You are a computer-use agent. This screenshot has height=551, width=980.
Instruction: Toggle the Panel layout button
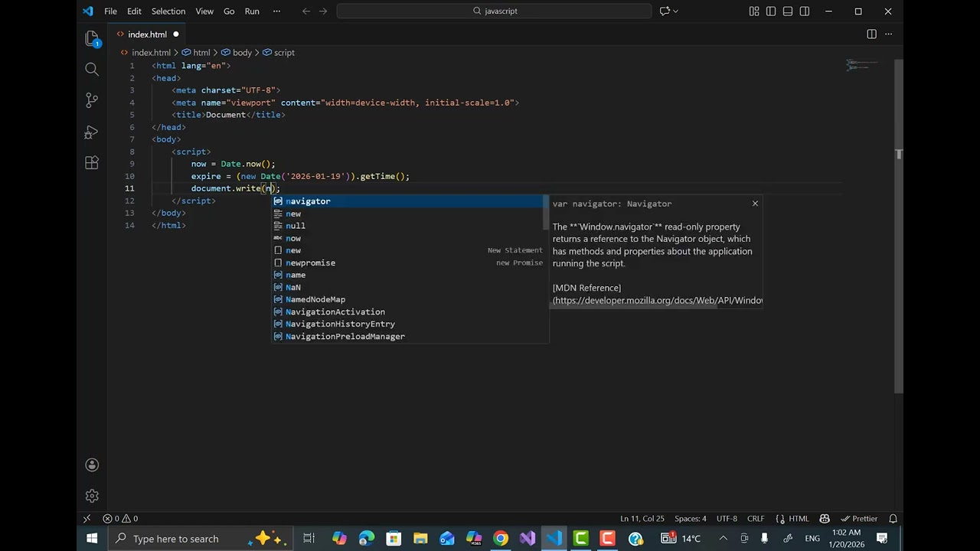[x=788, y=11]
